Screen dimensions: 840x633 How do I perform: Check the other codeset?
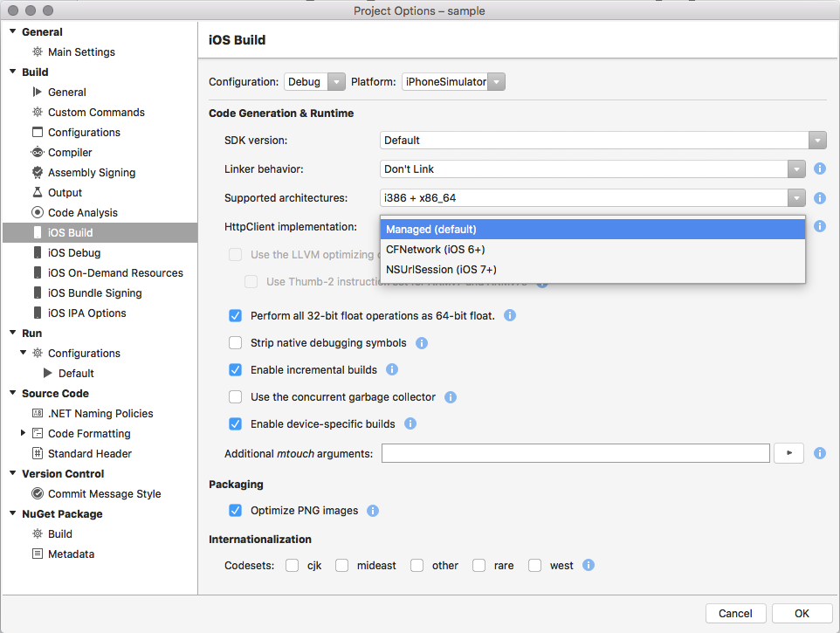417,566
